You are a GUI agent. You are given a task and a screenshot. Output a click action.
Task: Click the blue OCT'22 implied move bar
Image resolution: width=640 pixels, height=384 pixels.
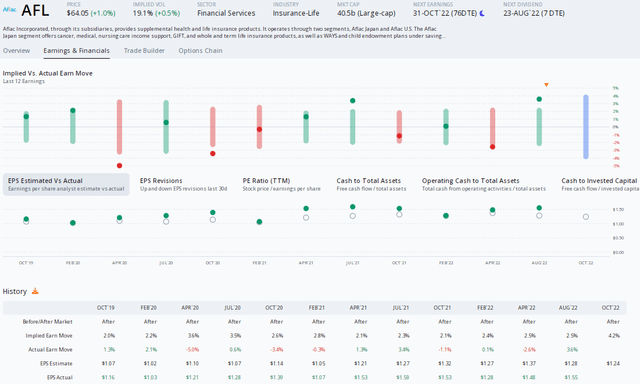(x=586, y=127)
